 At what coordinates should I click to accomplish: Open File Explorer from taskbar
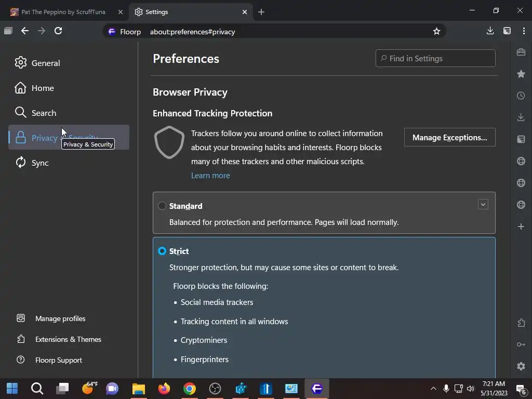tap(138, 389)
